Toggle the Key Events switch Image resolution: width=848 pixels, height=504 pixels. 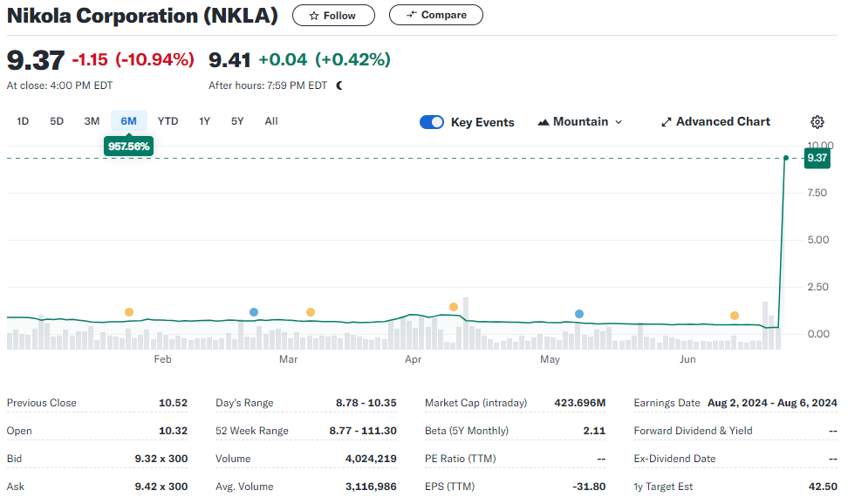[432, 122]
